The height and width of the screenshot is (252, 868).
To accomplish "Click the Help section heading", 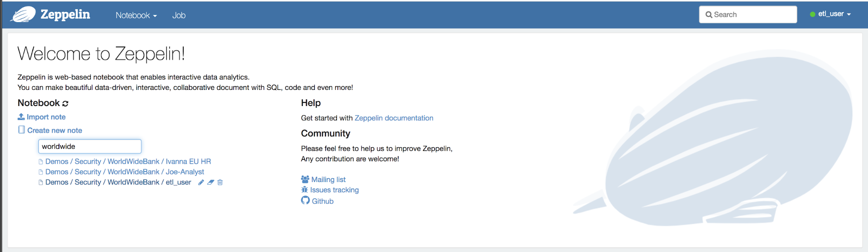I will (x=311, y=103).
